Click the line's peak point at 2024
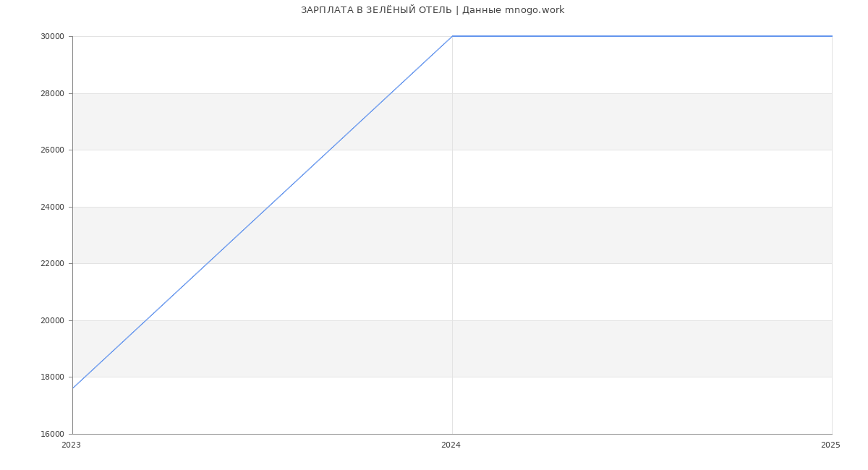This screenshot has width=868, height=470. pyautogui.click(x=452, y=36)
